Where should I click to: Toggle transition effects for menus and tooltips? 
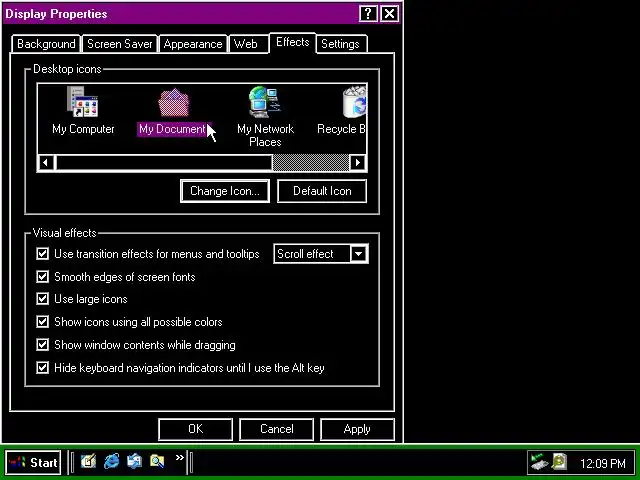coord(42,254)
